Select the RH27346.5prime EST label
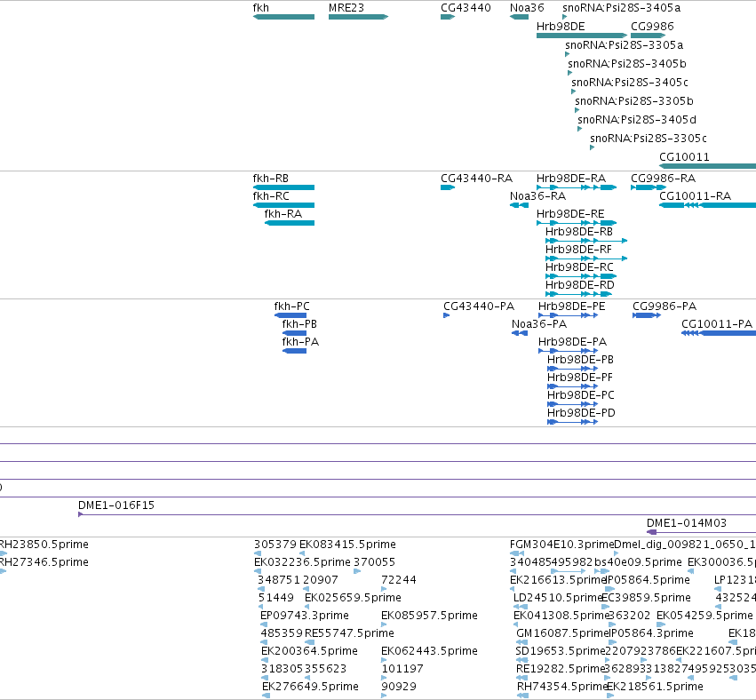 (x=44, y=562)
